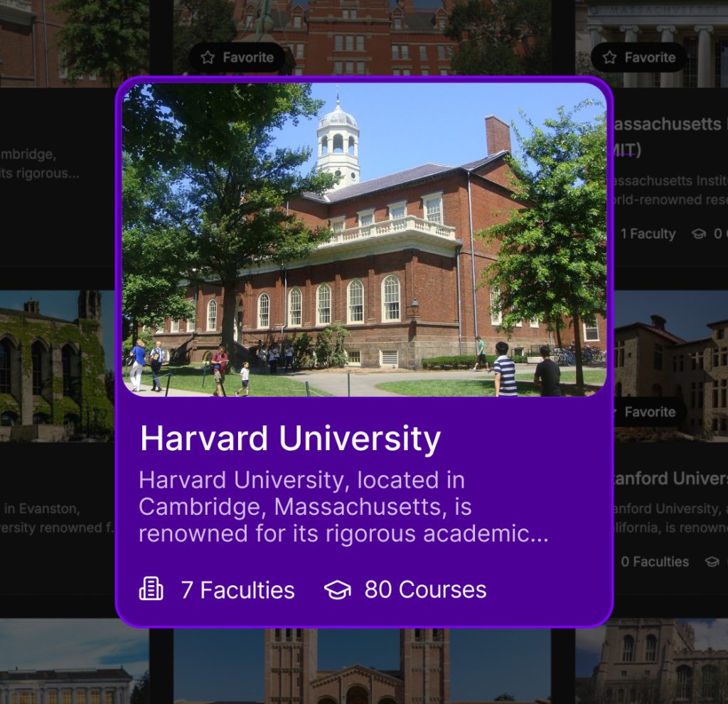The image size is (728, 704).
Task: Click the "in Evanston," description text
Action: point(42,509)
